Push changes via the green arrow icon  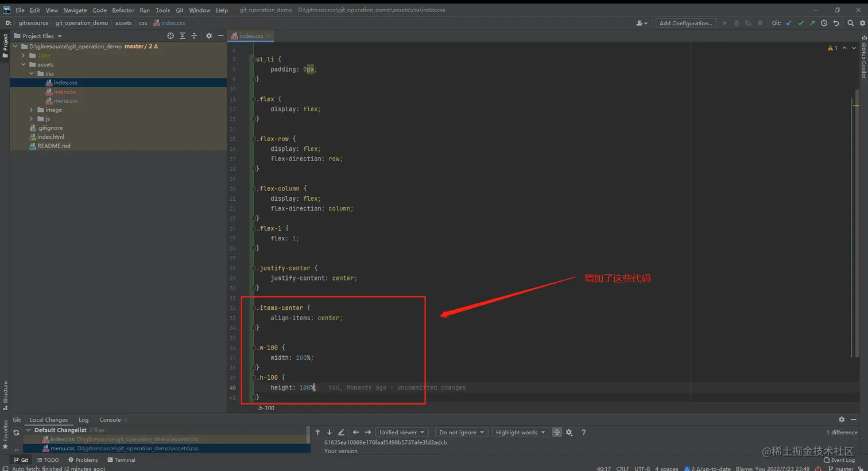pos(813,23)
